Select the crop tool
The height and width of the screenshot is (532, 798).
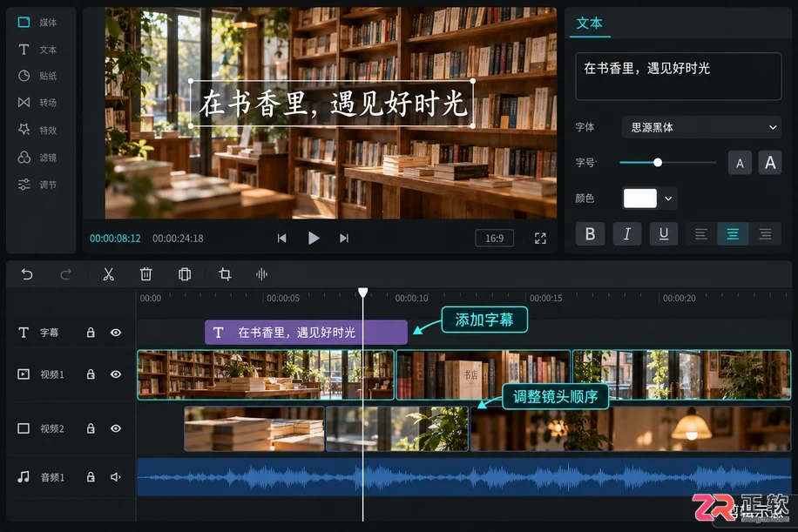225,274
